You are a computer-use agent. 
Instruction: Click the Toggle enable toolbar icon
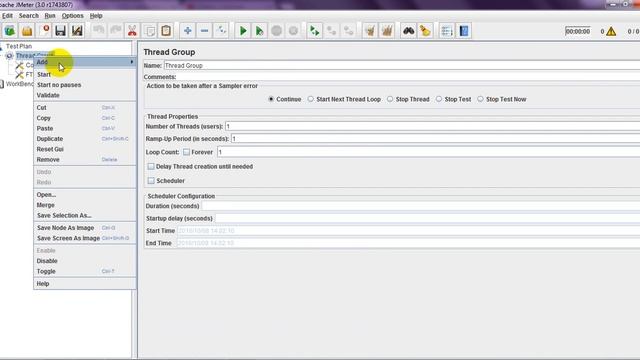tap(221, 31)
